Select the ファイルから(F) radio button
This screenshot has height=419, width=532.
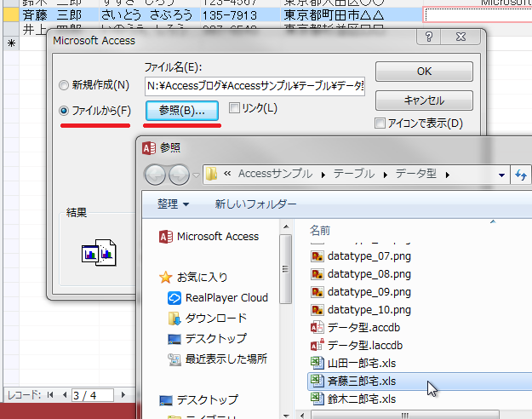[x=64, y=111]
